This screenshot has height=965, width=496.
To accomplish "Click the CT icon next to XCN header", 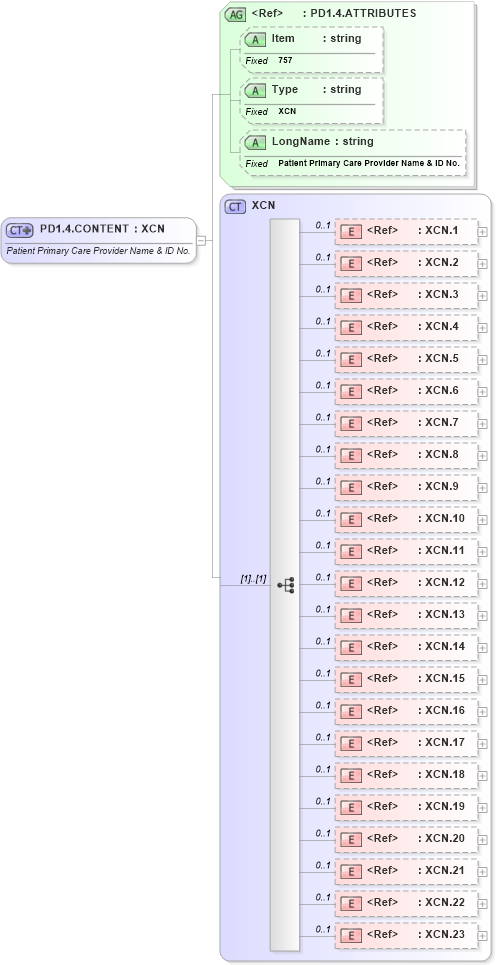I will tap(235, 207).
